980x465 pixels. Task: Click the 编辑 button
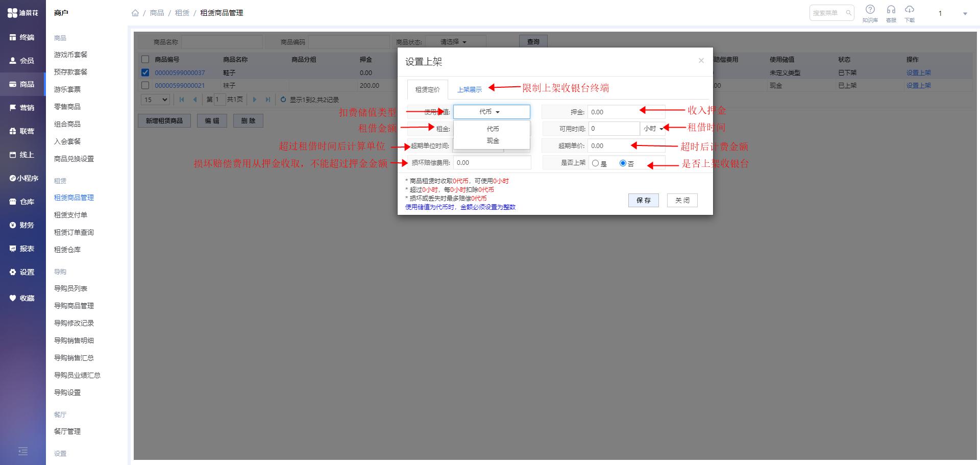pos(212,120)
